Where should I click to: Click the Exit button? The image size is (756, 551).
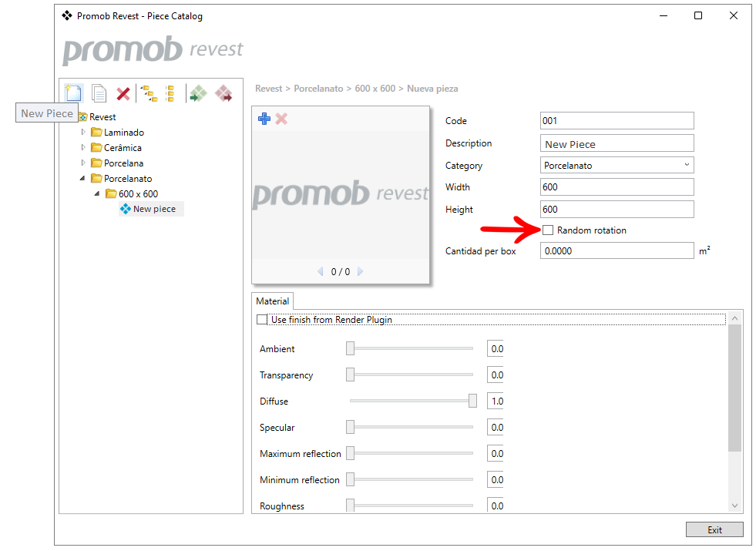(x=714, y=529)
